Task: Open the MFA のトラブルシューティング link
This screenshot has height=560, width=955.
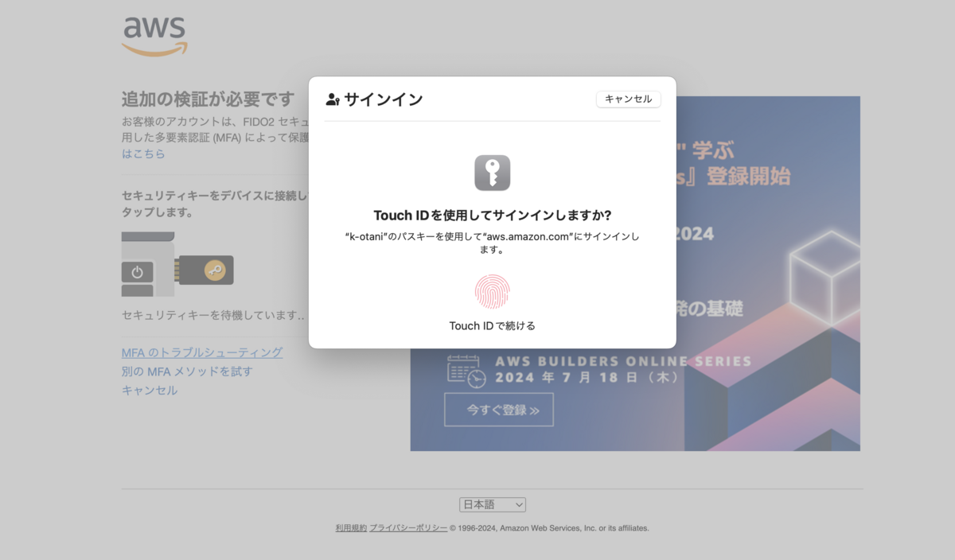Action: [202, 352]
